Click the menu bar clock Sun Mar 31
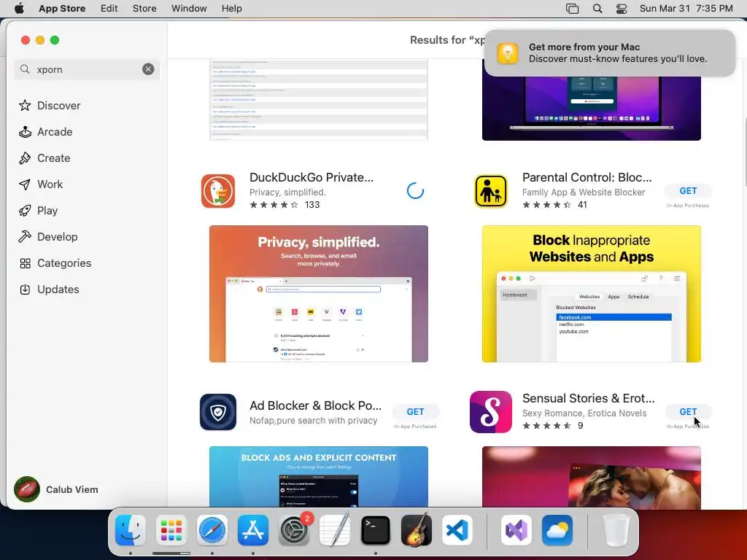The image size is (747, 560). click(x=686, y=8)
